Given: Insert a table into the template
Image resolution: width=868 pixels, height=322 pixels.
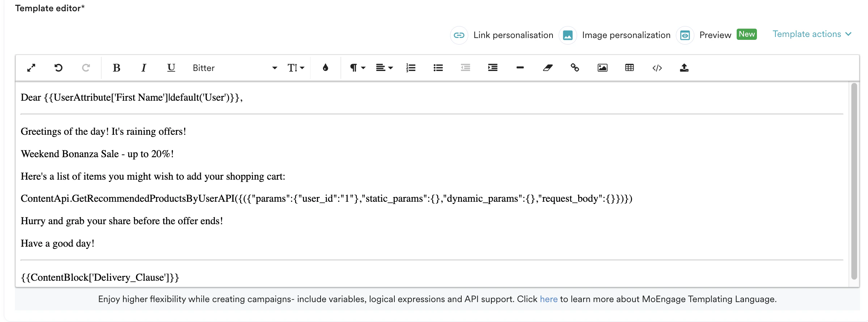Looking at the screenshot, I should tap(630, 68).
